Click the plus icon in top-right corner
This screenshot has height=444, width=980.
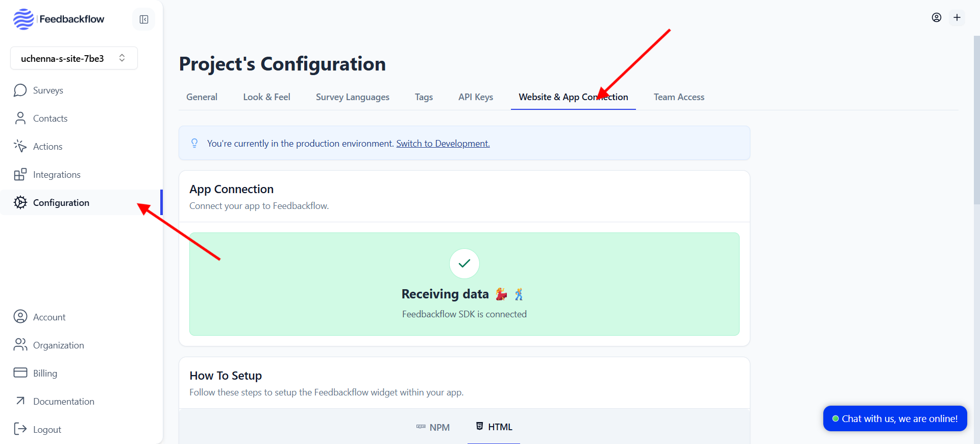coord(957,17)
